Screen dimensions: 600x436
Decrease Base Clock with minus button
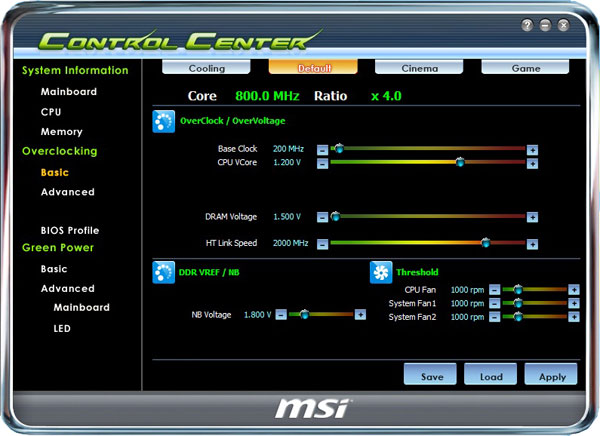click(x=323, y=150)
